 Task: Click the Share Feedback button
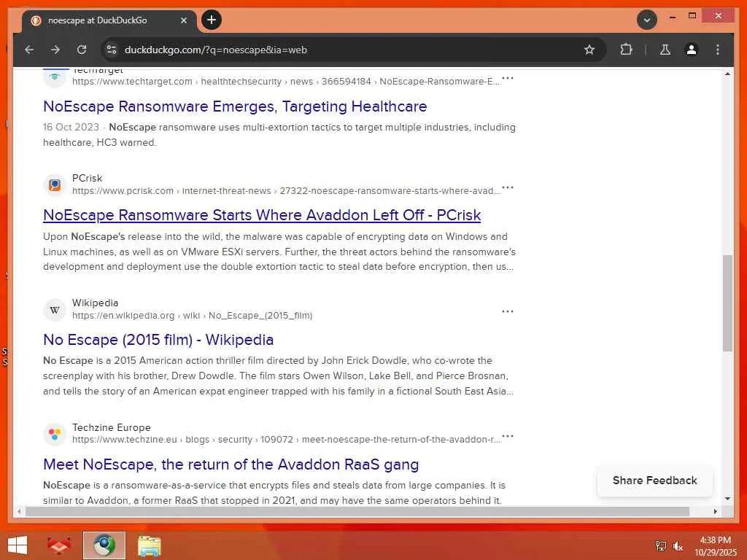(x=654, y=481)
